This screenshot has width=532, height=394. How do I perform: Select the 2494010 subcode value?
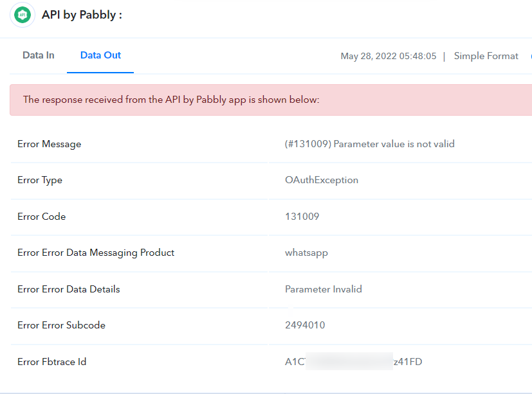305,325
